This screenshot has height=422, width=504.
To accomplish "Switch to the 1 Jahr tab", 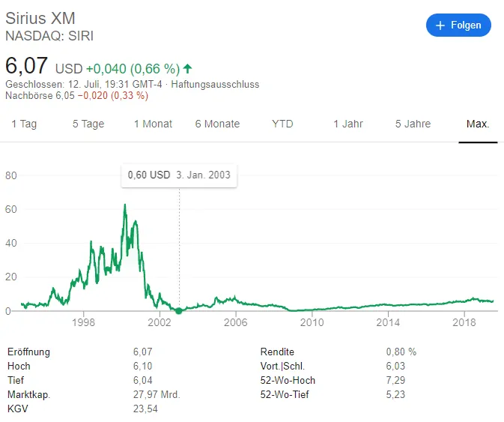I will (x=348, y=124).
